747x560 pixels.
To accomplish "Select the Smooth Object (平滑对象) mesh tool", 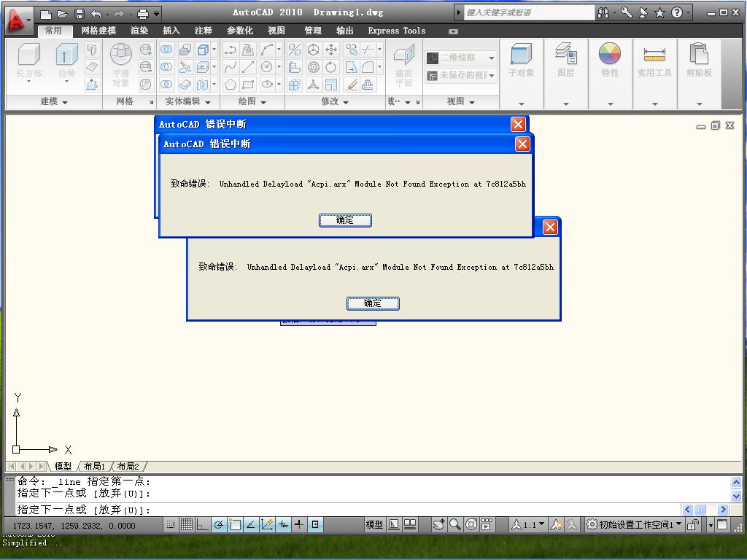I will [121, 64].
